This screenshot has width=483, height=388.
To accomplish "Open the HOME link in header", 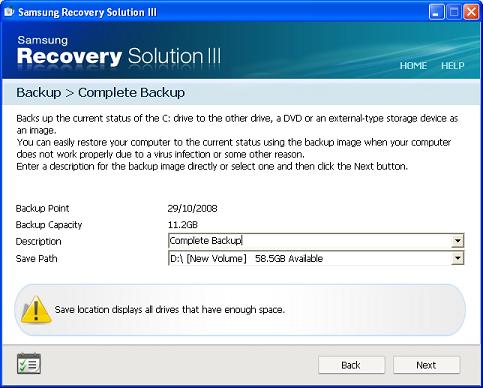I will tap(413, 65).
